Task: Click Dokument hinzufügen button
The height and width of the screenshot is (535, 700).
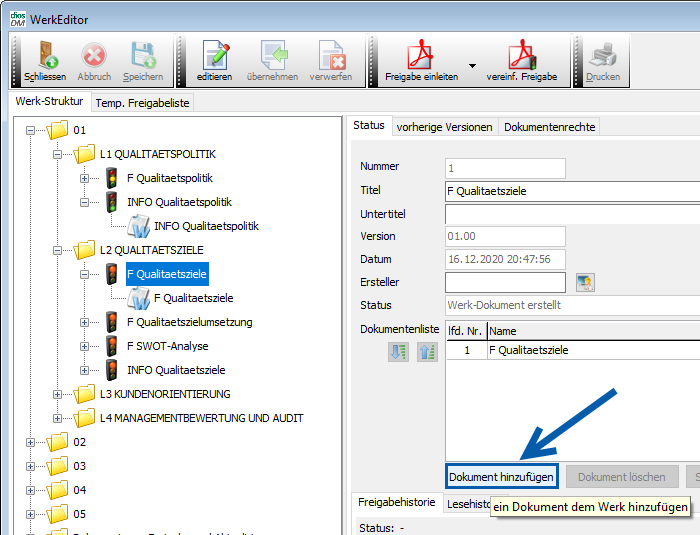Action: pyautogui.click(x=501, y=477)
